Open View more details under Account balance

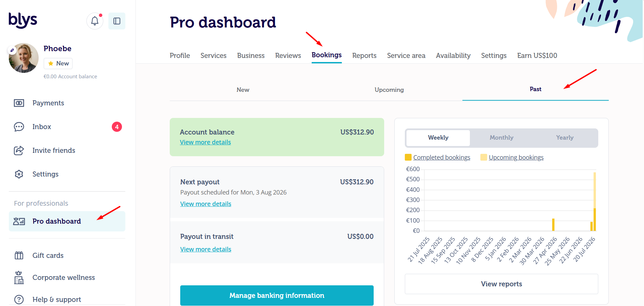205,142
